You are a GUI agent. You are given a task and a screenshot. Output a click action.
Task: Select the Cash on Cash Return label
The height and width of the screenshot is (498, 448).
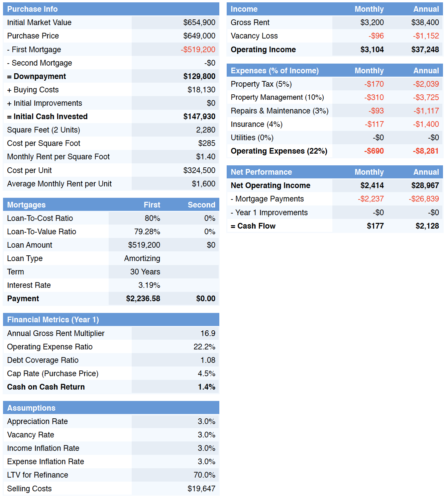(x=46, y=387)
